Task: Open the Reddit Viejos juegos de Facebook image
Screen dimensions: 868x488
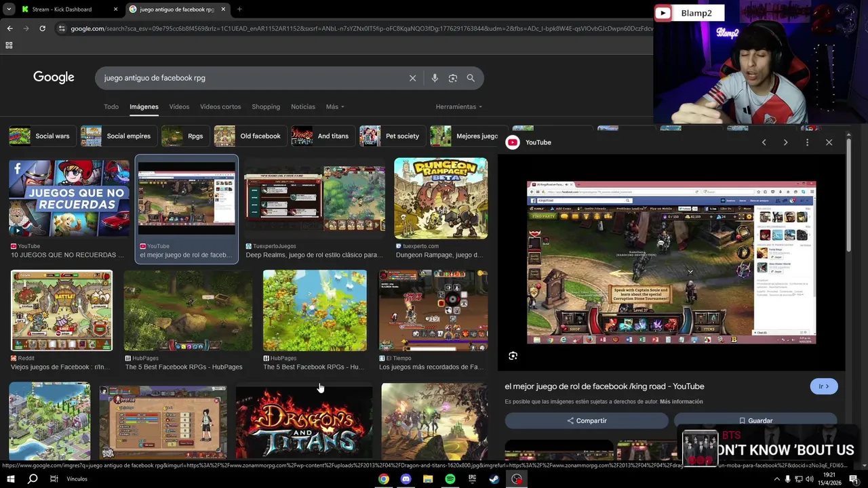Action: [x=61, y=310]
